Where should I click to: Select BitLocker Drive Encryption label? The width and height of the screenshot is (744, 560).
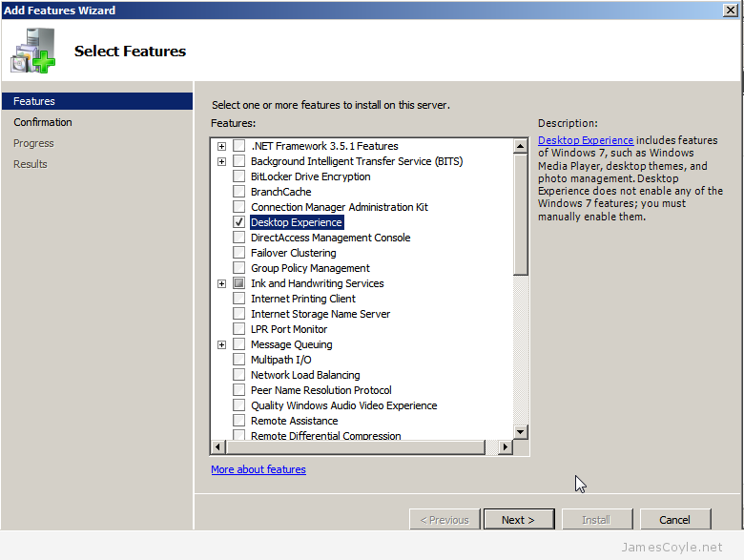(311, 176)
